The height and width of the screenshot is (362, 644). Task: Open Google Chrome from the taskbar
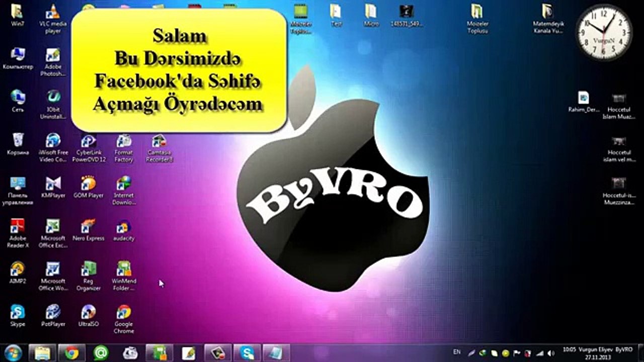coord(72,353)
